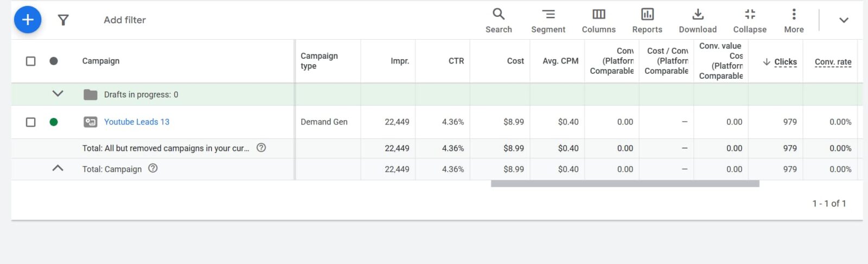The height and width of the screenshot is (264, 868).
Task: Click help icon beside Total: Campaign
Action: (x=153, y=168)
